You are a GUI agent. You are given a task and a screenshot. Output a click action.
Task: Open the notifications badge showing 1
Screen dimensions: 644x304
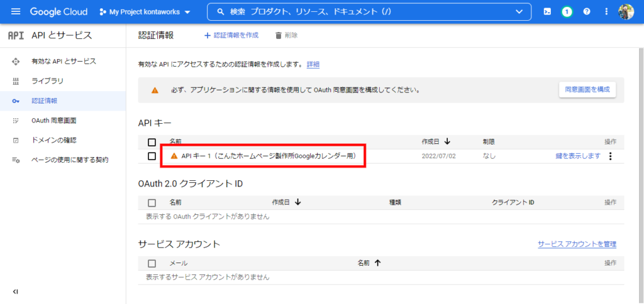click(x=567, y=12)
